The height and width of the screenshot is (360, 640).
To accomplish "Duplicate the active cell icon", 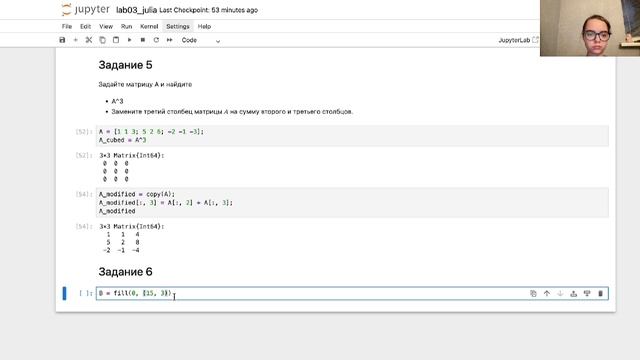I will point(533,293).
